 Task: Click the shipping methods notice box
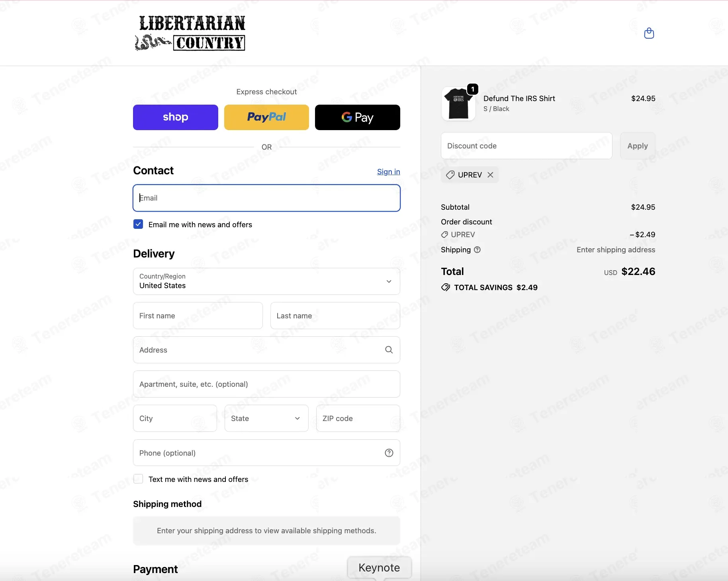coord(266,530)
